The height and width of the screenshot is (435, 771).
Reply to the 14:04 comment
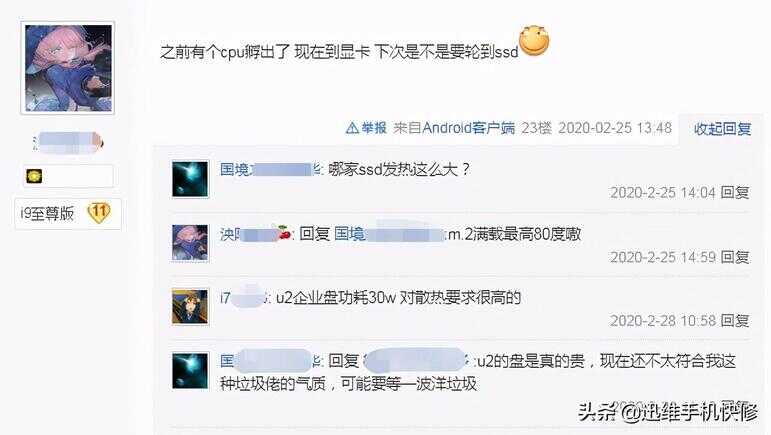[x=735, y=193]
